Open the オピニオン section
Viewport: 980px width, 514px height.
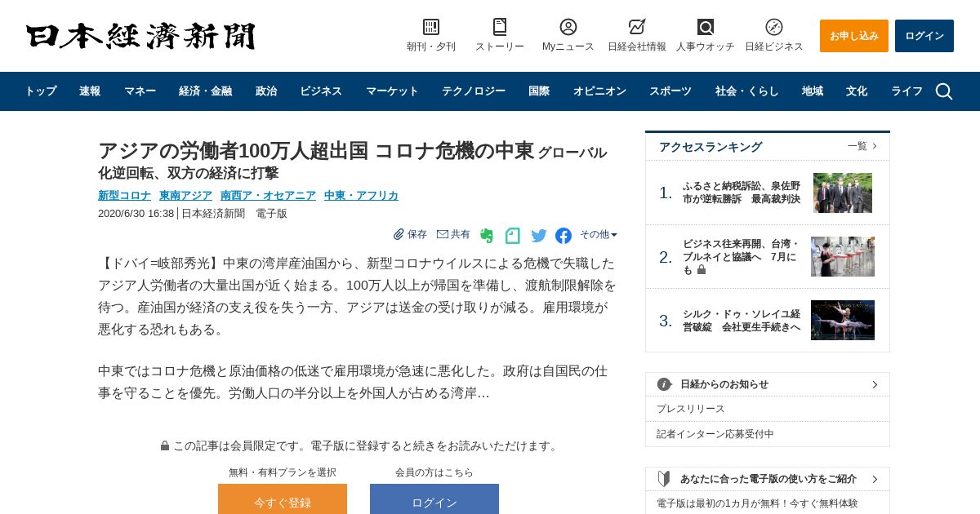599,91
